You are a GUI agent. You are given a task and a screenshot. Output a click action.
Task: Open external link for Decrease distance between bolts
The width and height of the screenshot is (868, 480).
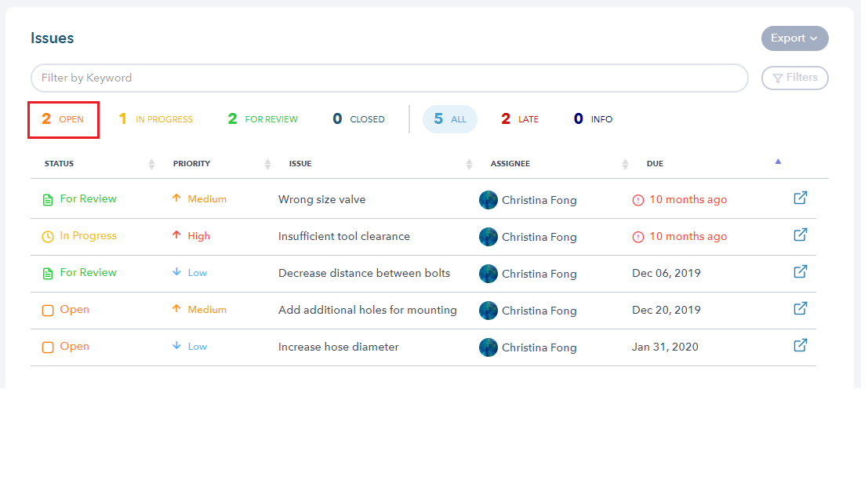tap(800, 272)
